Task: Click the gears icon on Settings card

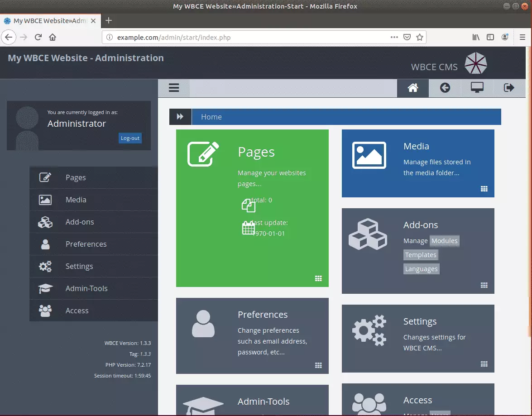Action: [369, 330]
